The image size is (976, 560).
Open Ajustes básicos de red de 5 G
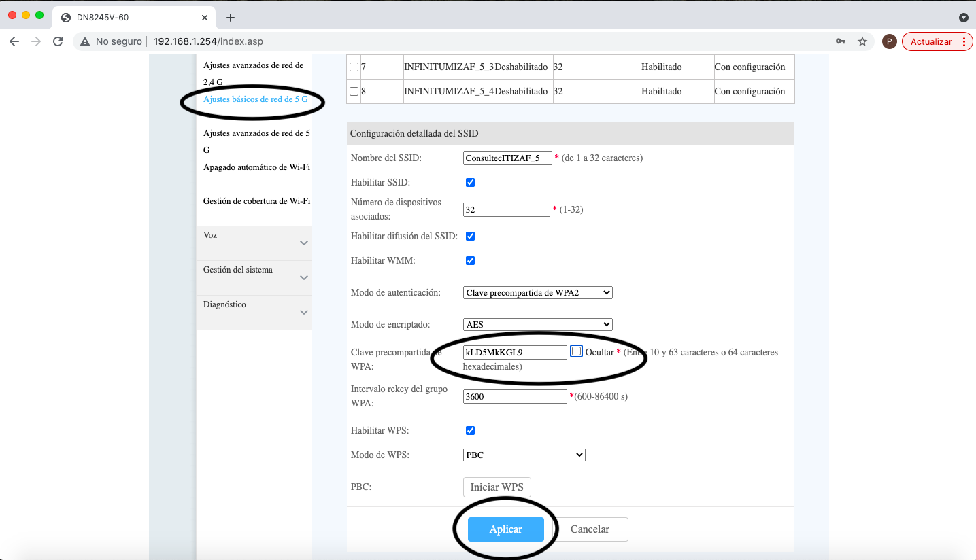[255, 99]
